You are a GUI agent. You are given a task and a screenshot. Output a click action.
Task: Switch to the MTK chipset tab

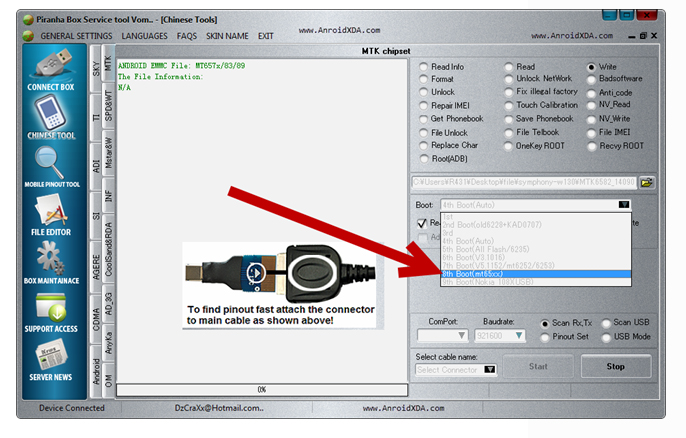coord(108,63)
